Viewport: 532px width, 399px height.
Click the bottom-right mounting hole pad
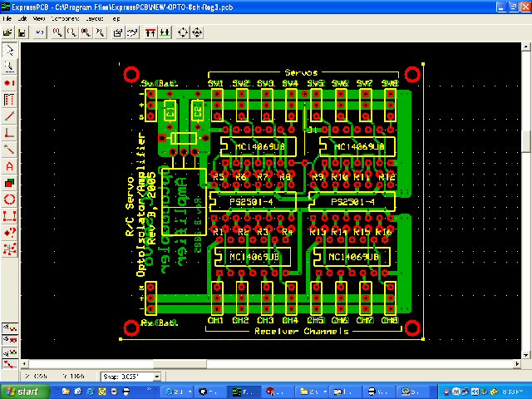(x=412, y=328)
